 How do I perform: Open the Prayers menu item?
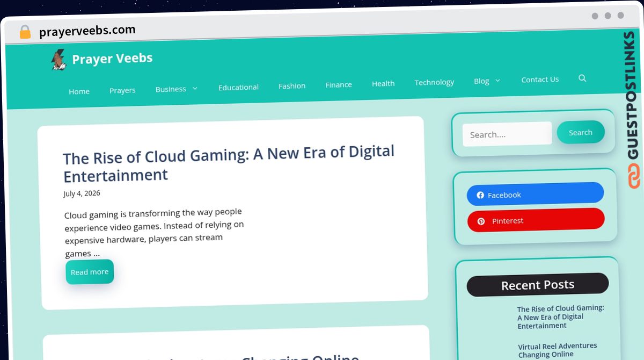122,90
